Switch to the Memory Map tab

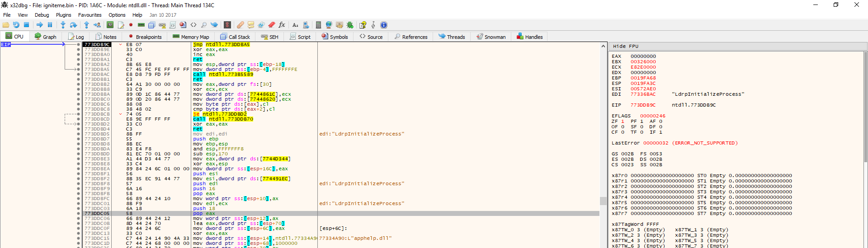coord(191,37)
